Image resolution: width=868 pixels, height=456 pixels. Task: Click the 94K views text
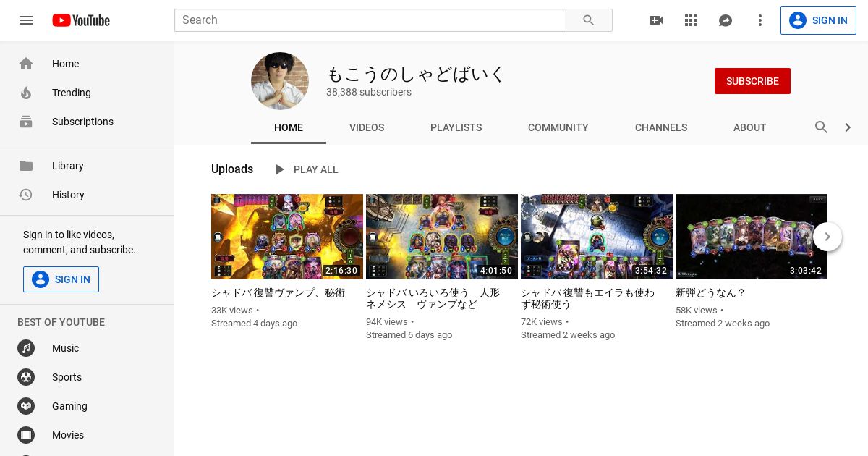click(x=387, y=322)
